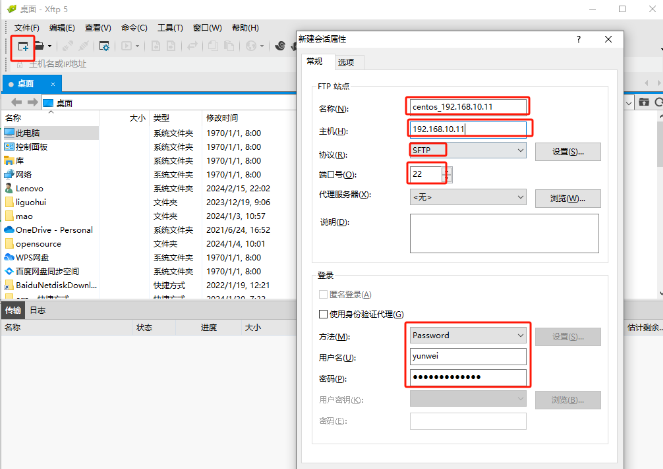Click the protocol 设置(S) button
This screenshot has height=469, width=663.
567,151
